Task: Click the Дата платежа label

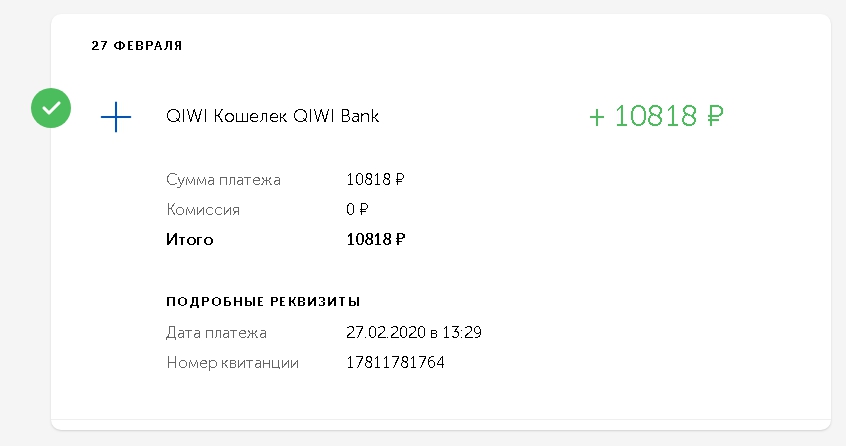Action: point(217,332)
